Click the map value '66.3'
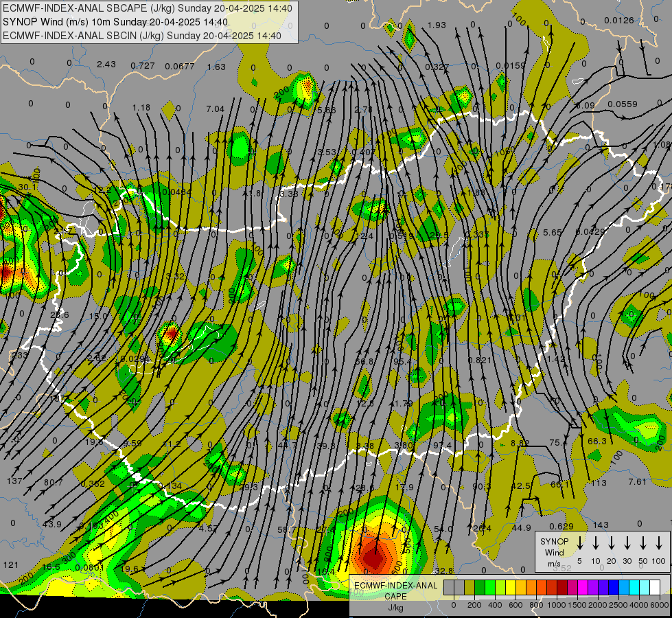The height and width of the screenshot is (618, 672). pos(597,442)
